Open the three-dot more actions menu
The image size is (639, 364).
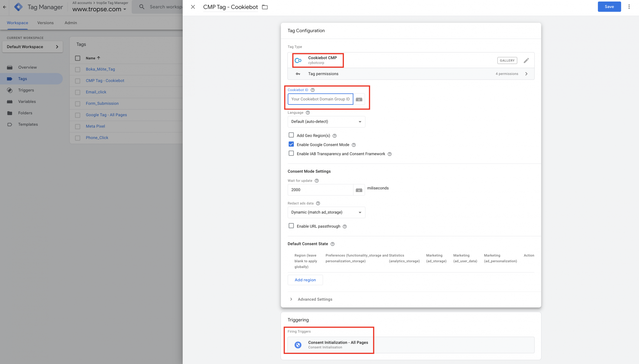pos(629,7)
